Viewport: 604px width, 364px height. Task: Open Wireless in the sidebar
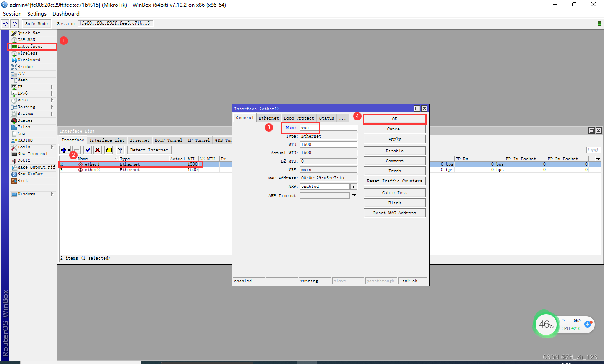point(27,53)
